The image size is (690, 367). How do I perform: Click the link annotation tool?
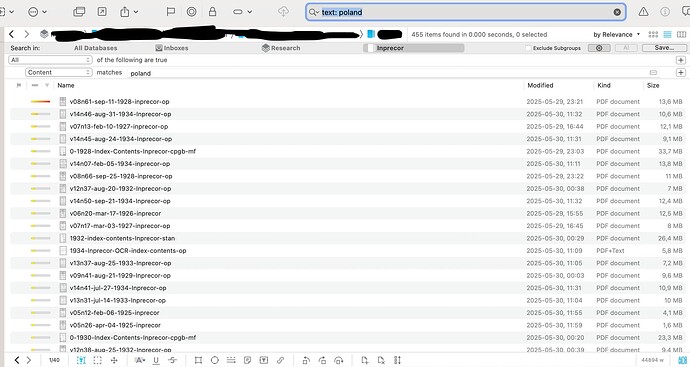pos(280,360)
